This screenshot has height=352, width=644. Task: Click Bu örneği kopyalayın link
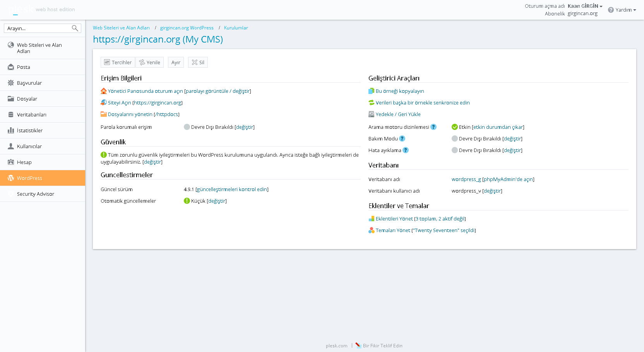pos(400,91)
